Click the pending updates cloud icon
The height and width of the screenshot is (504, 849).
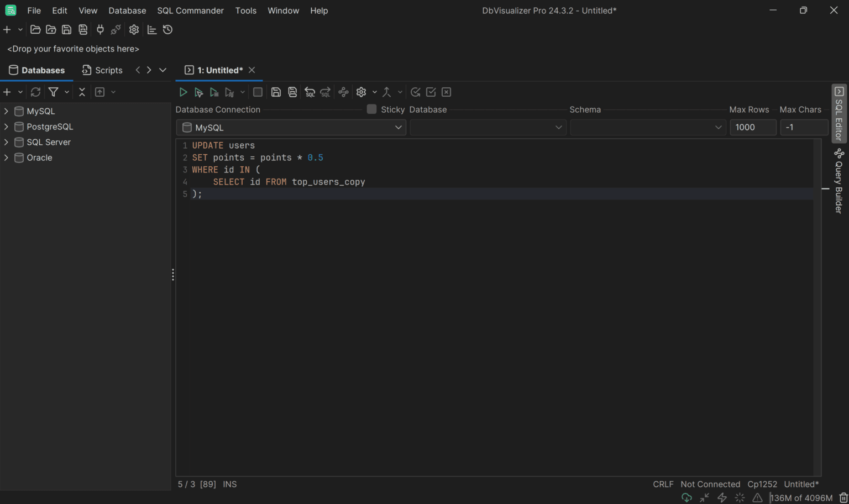point(686,497)
